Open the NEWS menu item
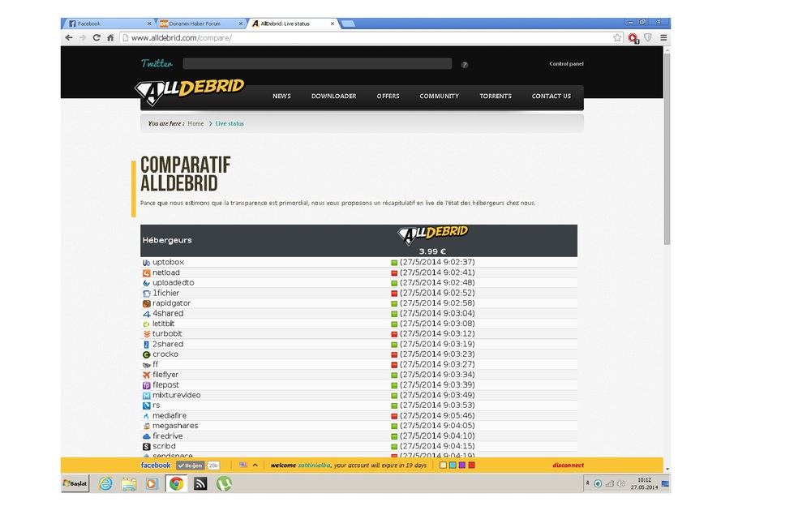Viewport: 811px width, 532px height. click(x=282, y=97)
